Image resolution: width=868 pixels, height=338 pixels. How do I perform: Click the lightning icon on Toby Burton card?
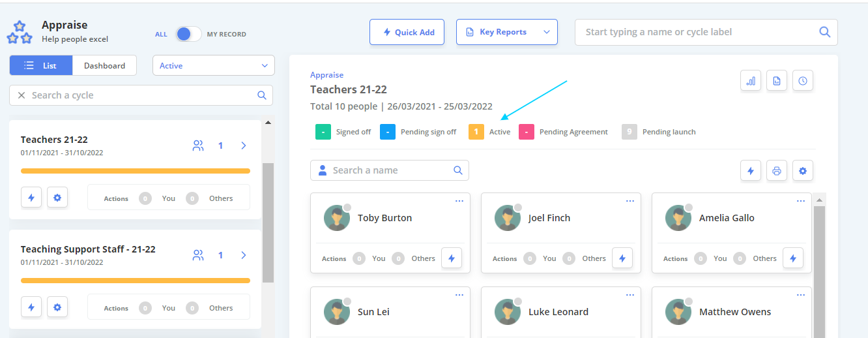[452, 258]
